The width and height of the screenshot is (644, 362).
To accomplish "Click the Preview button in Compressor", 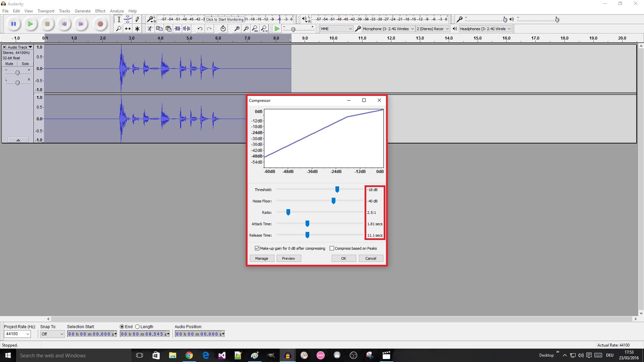I will pos(288,258).
